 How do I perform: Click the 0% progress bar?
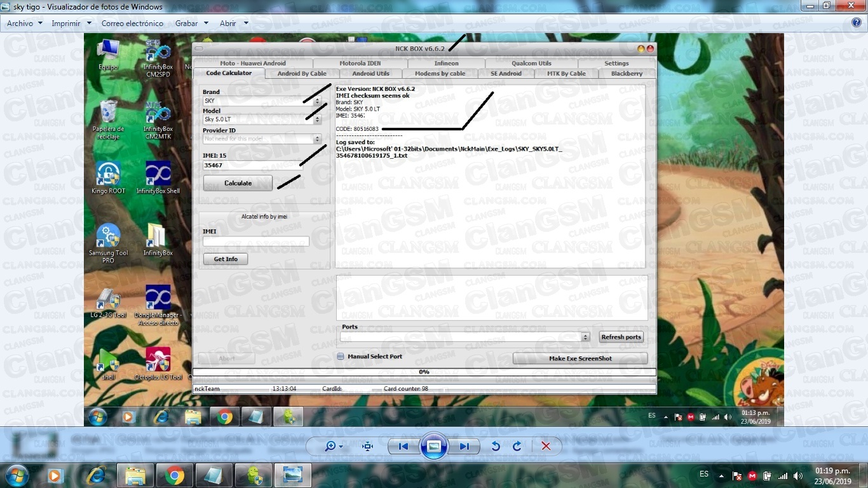click(x=424, y=372)
